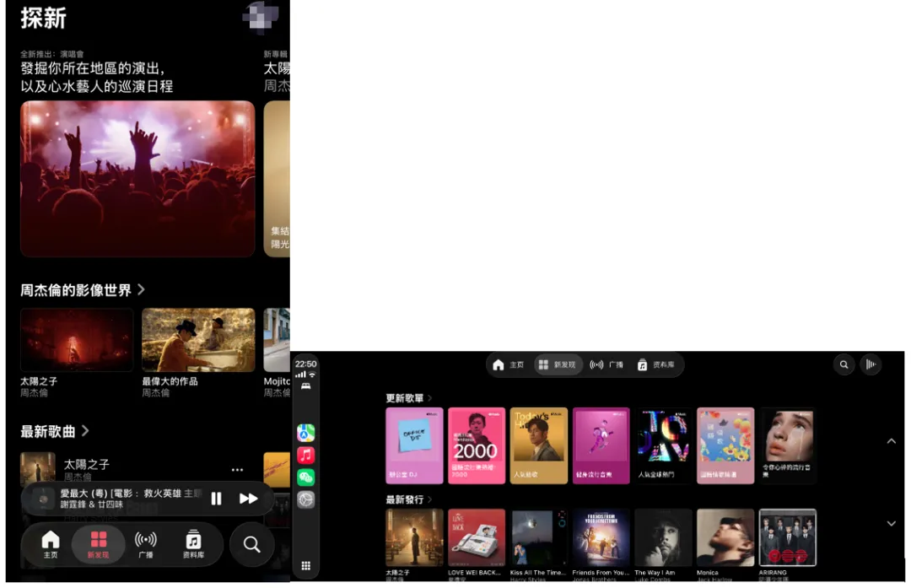Screen dimensions: 911x588
Task: Open CarPlay app grid dashboard button
Action: (x=305, y=566)
